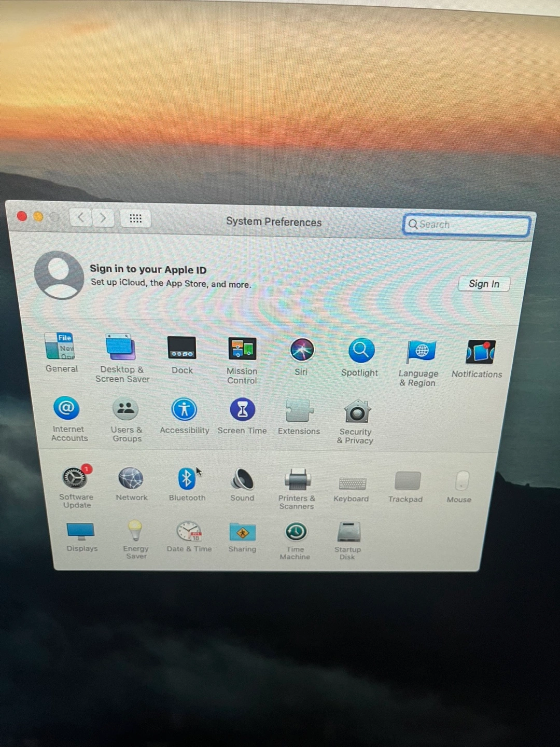
Task: Click "Sign in to your Apple ID" heading
Action: [x=148, y=269]
